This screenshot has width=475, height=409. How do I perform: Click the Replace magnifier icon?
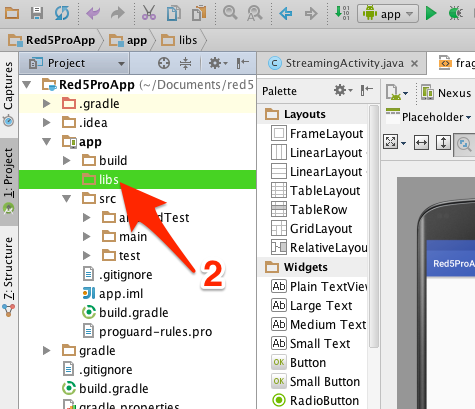click(x=255, y=13)
